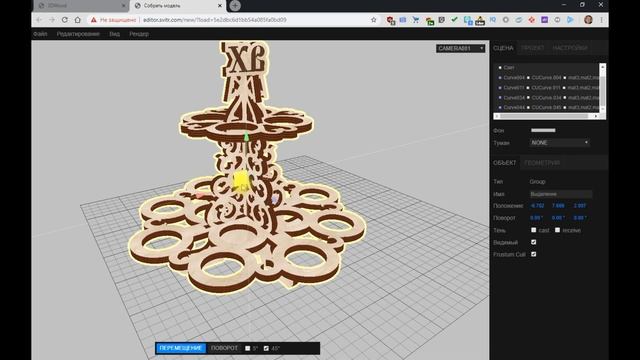The width and height of the screenshot is (640, 360).
Task: Select Curve044 row in scene list
Action: point(547,107)
